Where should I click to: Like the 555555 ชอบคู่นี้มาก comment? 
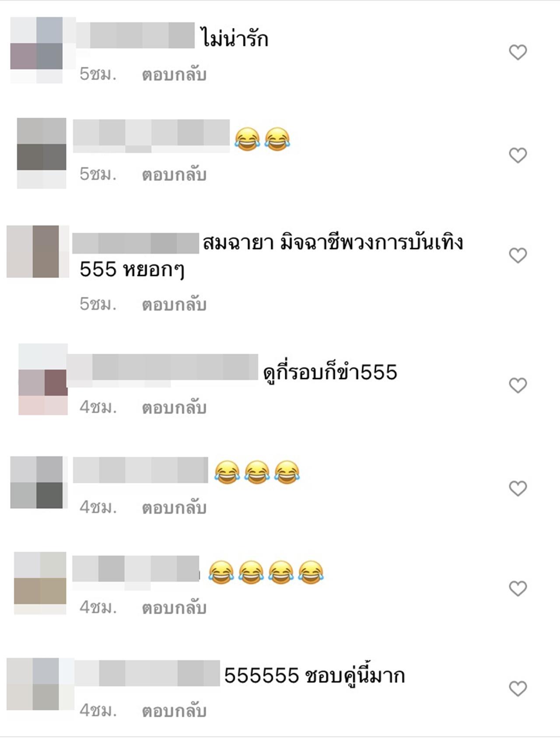[518, 689]
